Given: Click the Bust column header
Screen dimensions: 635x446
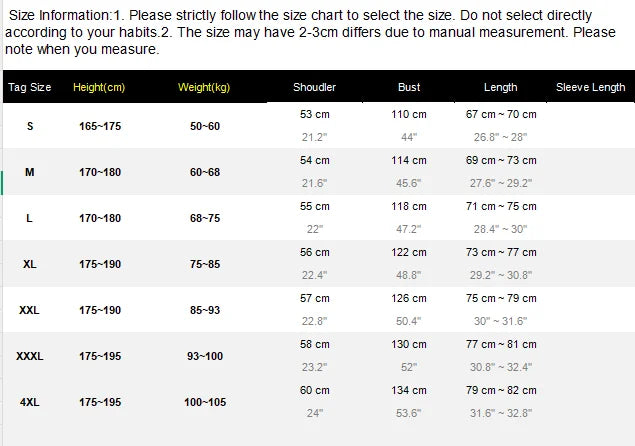Looking at the screenshot, I should [409, 87].
